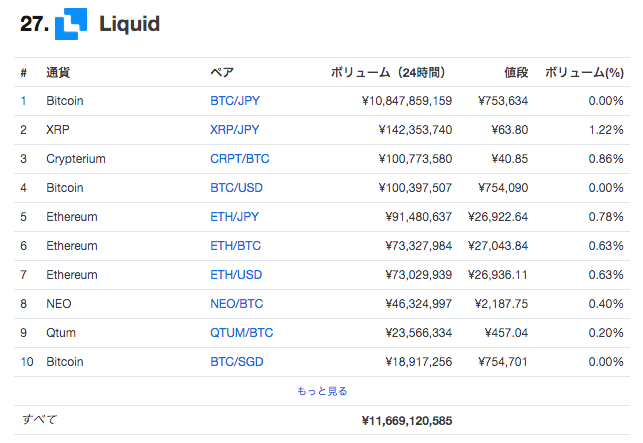Click price ¥63.80
Screen dimensions: 643x443
[x=510, y=130]
